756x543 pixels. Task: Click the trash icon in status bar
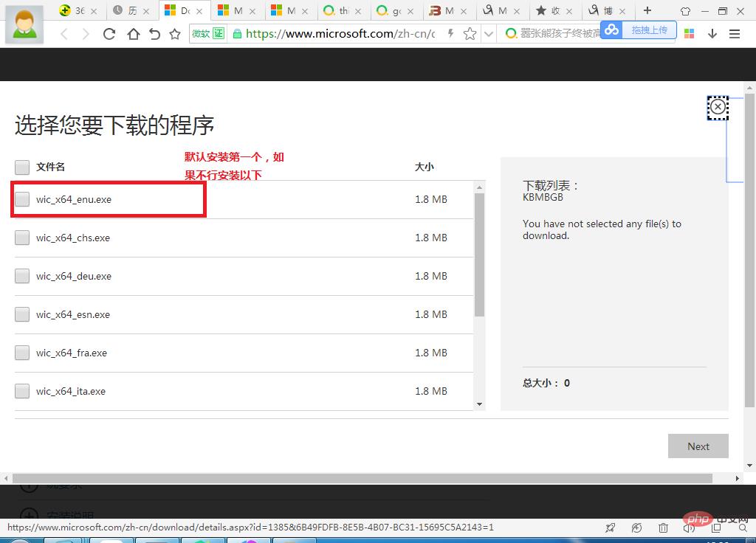pyautogui.click(x=664, y=528)
